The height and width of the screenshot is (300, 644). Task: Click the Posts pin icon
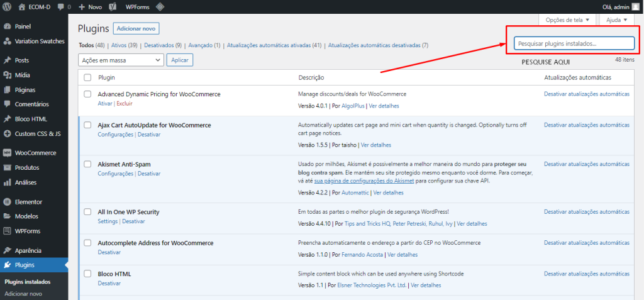point(7,60)
